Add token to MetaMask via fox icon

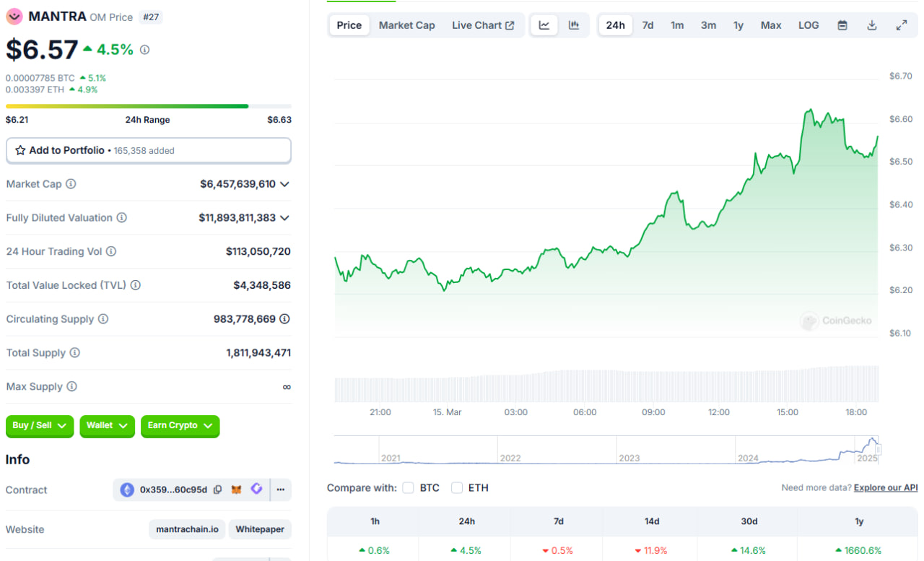pos(237,490)
